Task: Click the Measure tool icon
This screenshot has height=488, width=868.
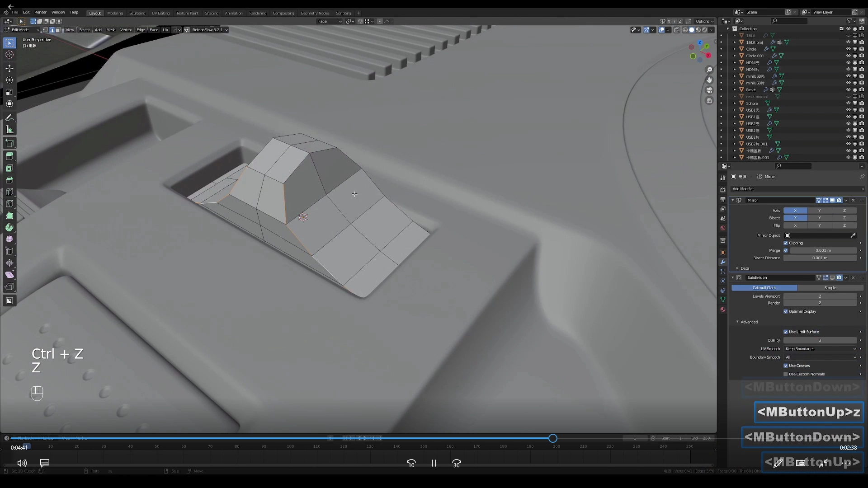Action: [x=9, y=130]
